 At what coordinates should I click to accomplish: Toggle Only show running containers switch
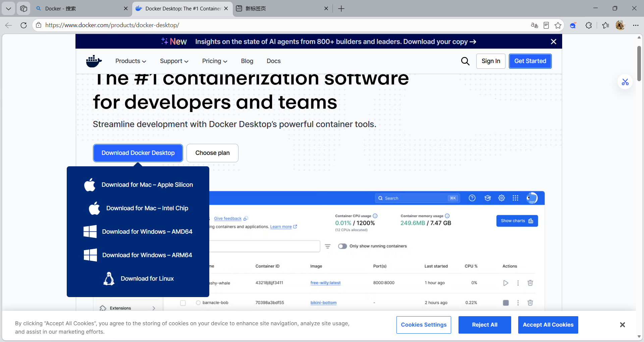click(342, 246)
